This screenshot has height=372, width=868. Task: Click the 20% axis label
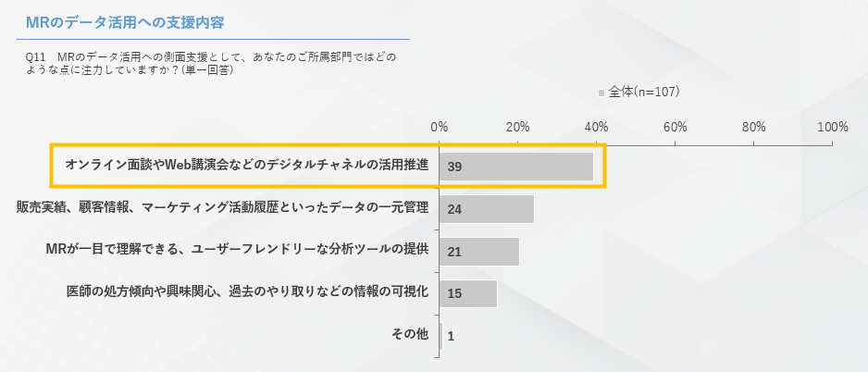pyautogui.click(x=518, y=127)
